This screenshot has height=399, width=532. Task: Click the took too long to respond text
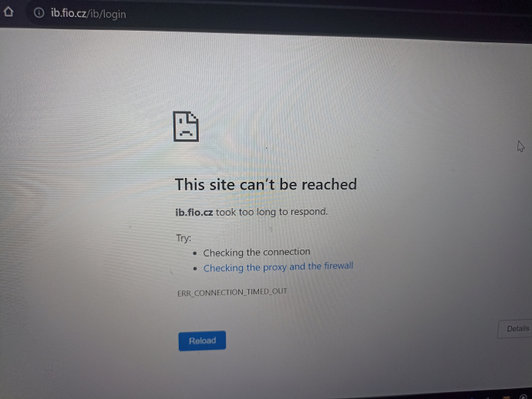(x=271, y=212)
